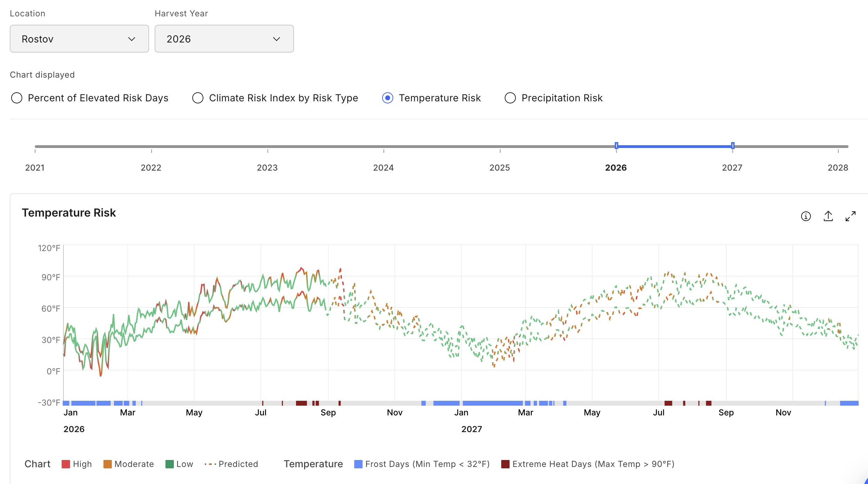Toggle the Moderate legend swatch

[x=107, y=464]
